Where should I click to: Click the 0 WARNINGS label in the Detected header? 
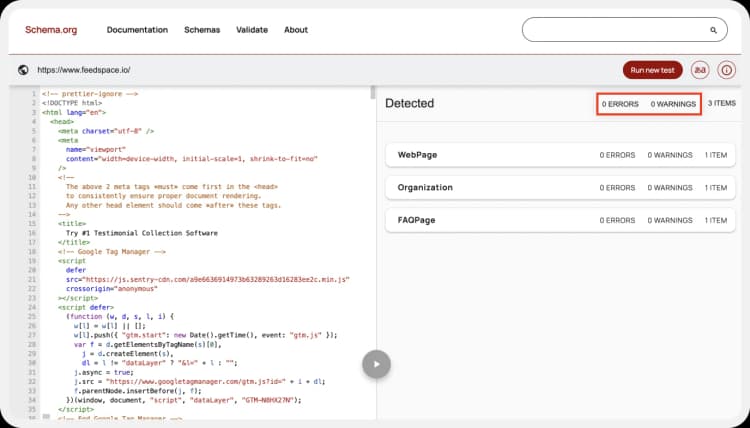click(673, 104)
